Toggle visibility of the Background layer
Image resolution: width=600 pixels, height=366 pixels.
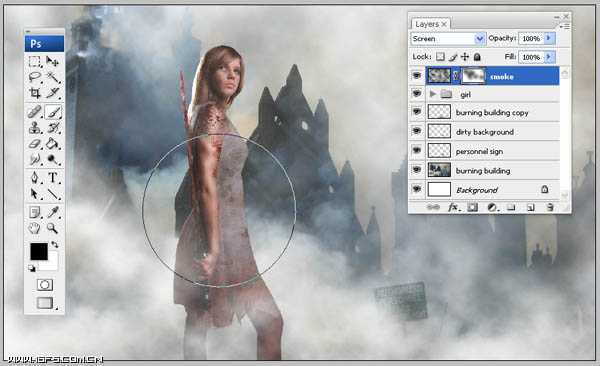point(417,189)
